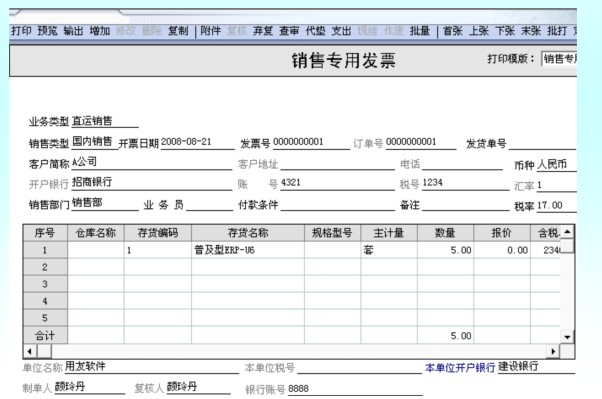Viewport: 602px width, 399px height.
Task: Click the 税号 field 1234
Action: 466,183
